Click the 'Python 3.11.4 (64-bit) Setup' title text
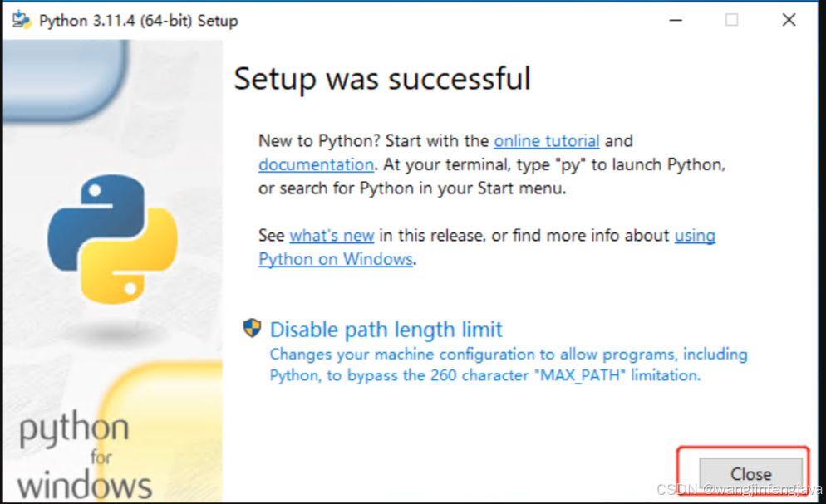 [x=139, y=21]
